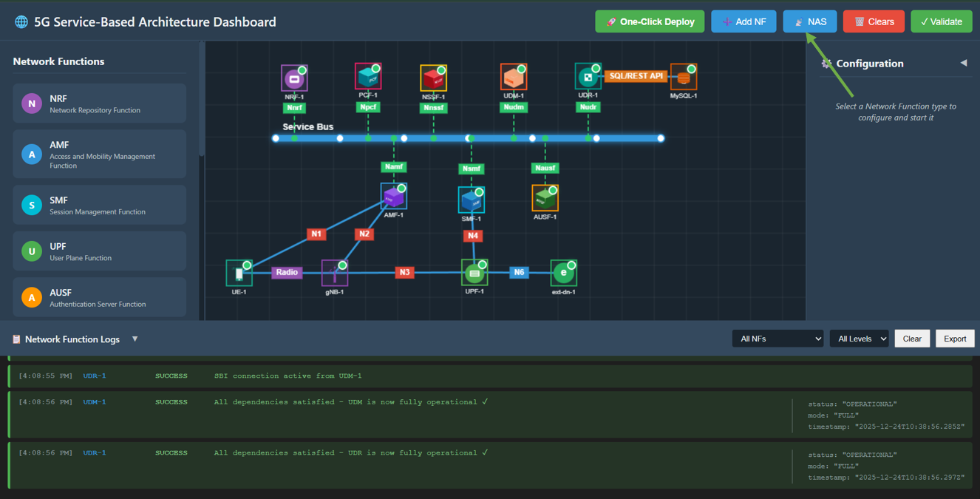Click the Nausf badge on the service bus
This screenshot has height=499, width=980.
point(545,168)
